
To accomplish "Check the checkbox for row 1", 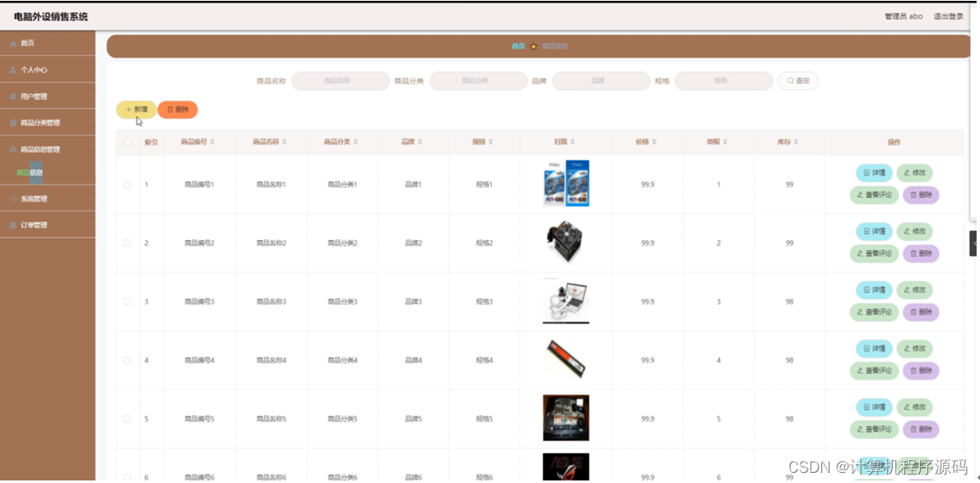I will [x=127, y=184].
